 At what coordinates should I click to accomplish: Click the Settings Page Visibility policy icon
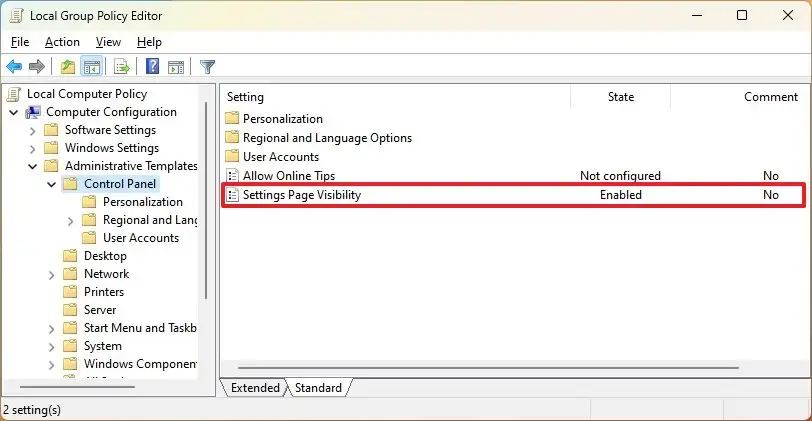233,195
